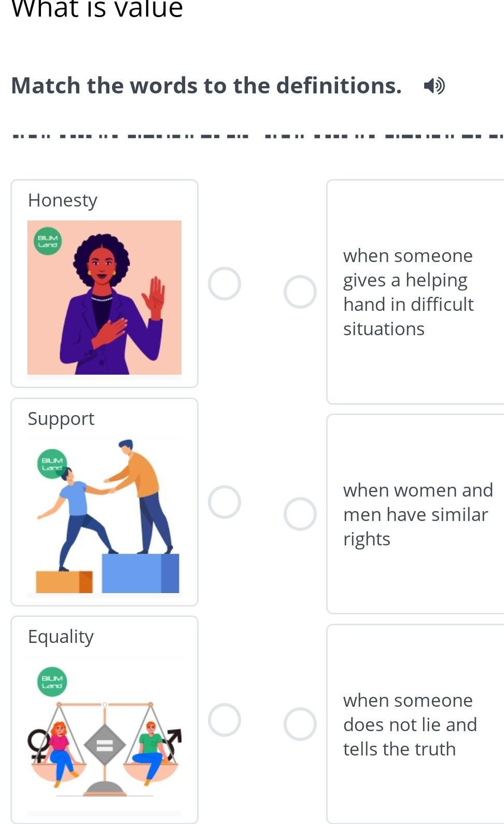Play the audio speaker icon

pos(434,86)
